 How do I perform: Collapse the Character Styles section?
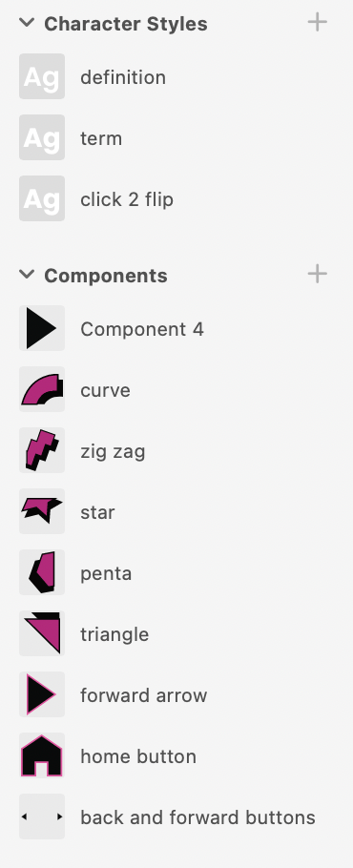[27, 23]
